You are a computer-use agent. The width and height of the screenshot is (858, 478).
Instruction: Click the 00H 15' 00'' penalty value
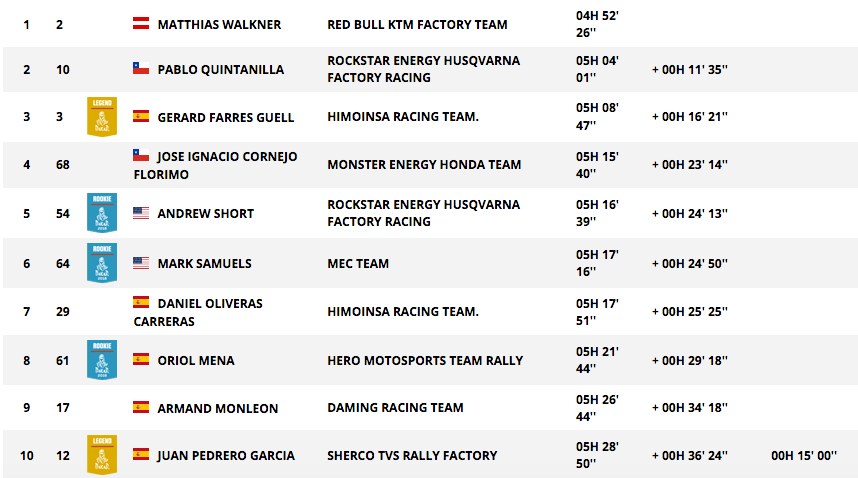point(804,456)
